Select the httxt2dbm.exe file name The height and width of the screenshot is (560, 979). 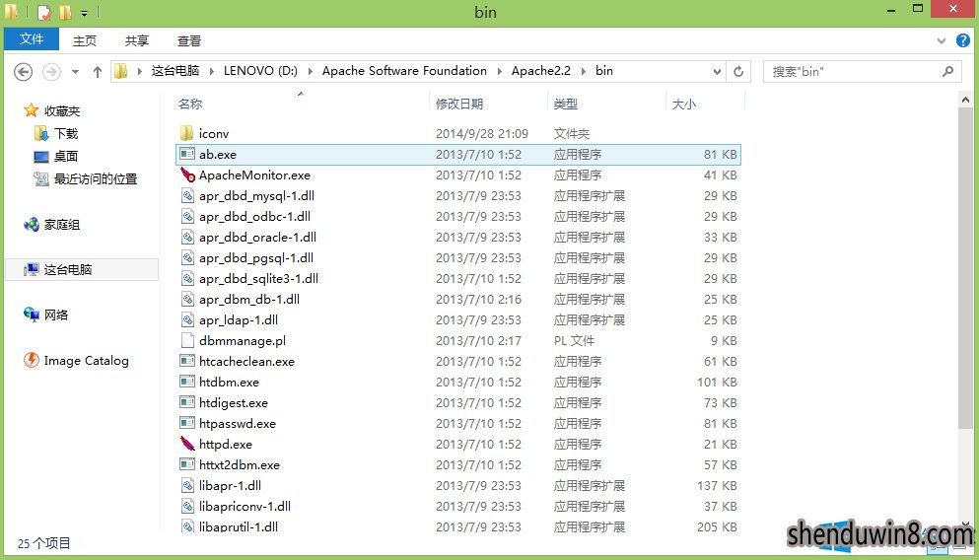pos(240,464)
